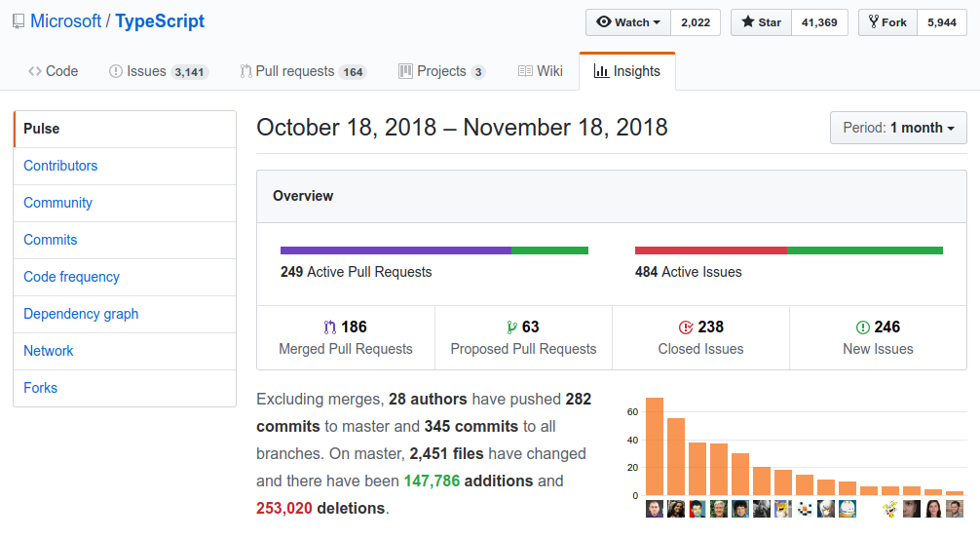Image resolution: width=980 pixels, height=539 pixels.
Task: Select Pulse in the sidebar
Action: click(x=125, y=129)
